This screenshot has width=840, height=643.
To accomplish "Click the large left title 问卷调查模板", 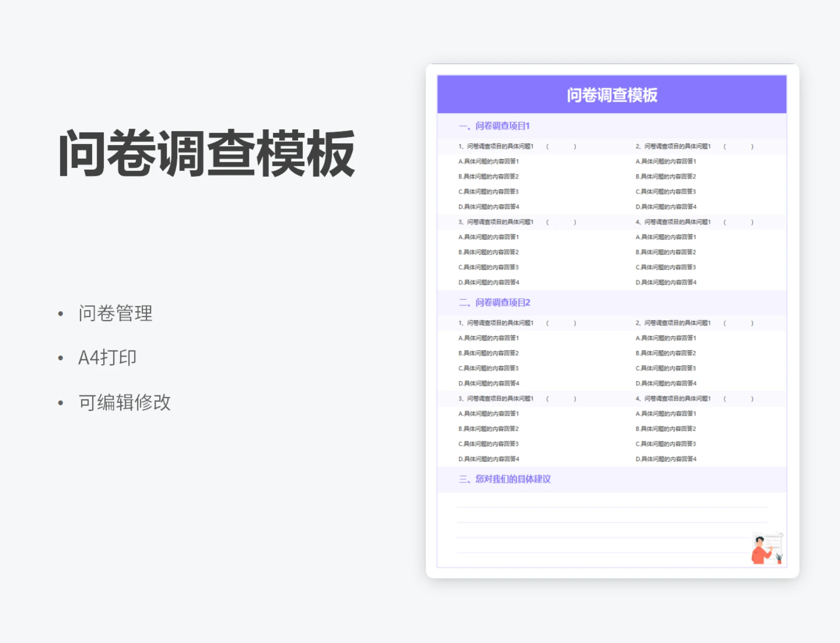I will tap(206, 153).
